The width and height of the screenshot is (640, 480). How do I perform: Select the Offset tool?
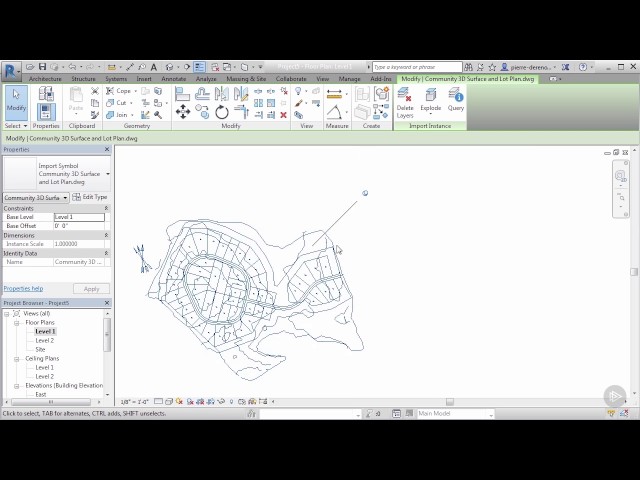202,94
